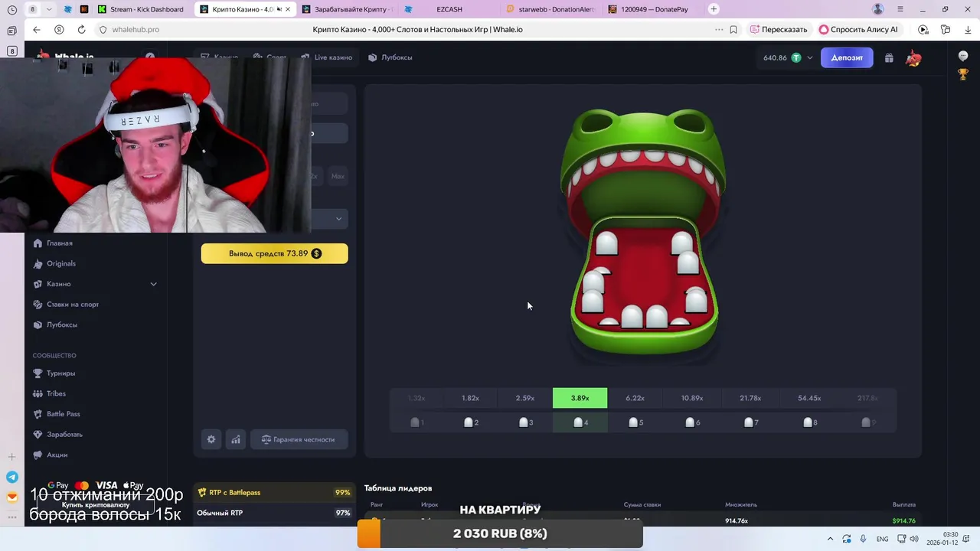
Task: Open game settings gear icon
Action: coord(211,439)
